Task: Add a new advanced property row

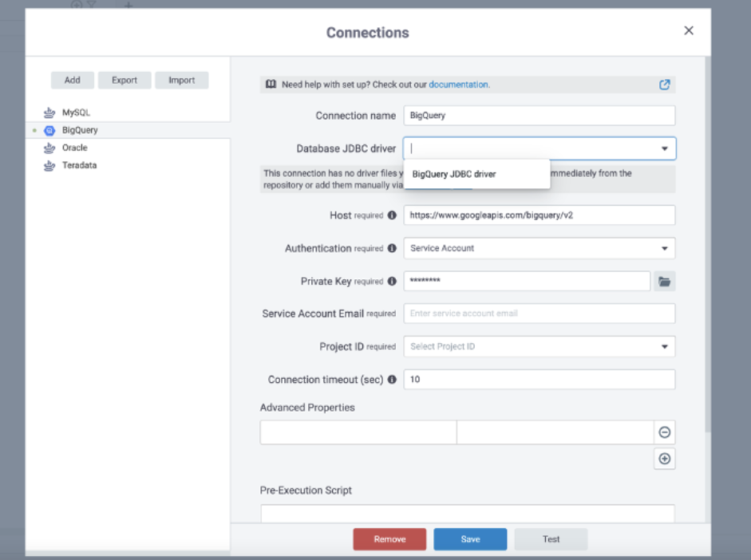Action: click(x=664, y=459)
